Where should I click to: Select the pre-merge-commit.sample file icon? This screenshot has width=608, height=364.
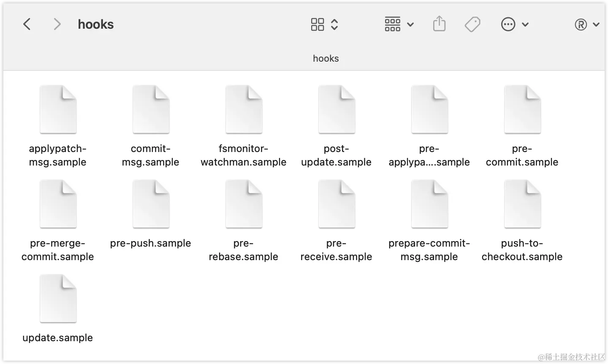click(x=58, y=204)
